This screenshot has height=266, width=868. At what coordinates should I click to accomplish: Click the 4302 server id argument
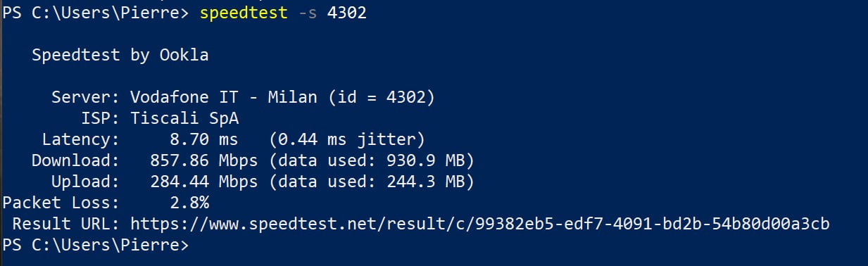tap(347, 13)
